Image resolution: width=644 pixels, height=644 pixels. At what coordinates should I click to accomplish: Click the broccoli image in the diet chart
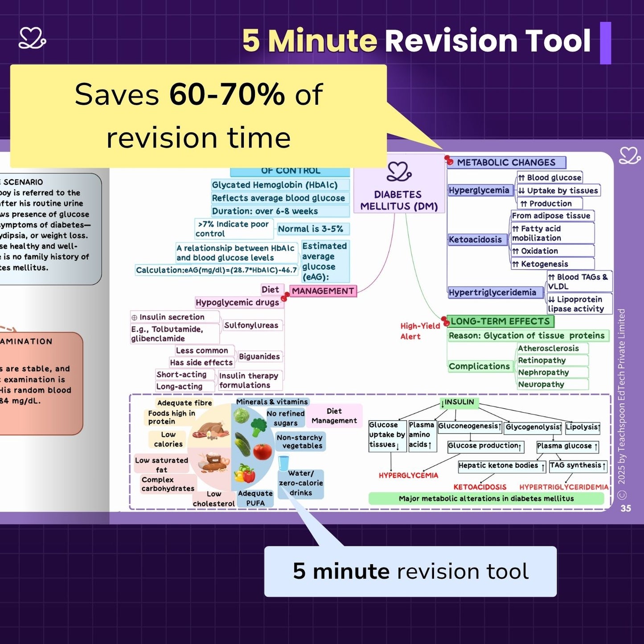(x=259, y=427)
